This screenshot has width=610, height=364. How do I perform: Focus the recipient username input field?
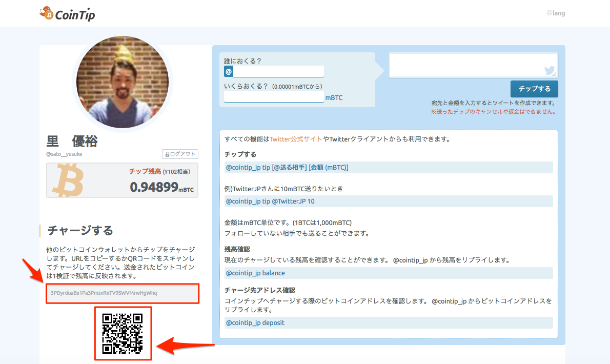[x=278, y=72]
